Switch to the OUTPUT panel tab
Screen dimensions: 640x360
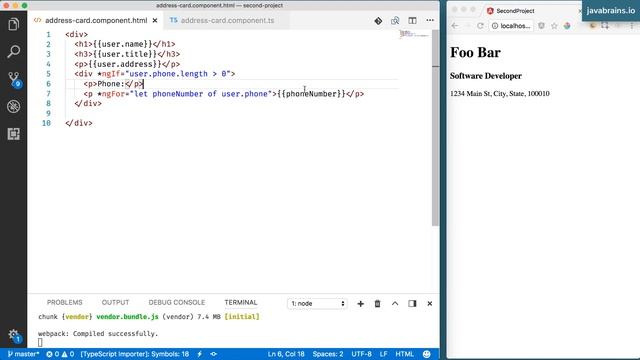click(x=115, y=302)
